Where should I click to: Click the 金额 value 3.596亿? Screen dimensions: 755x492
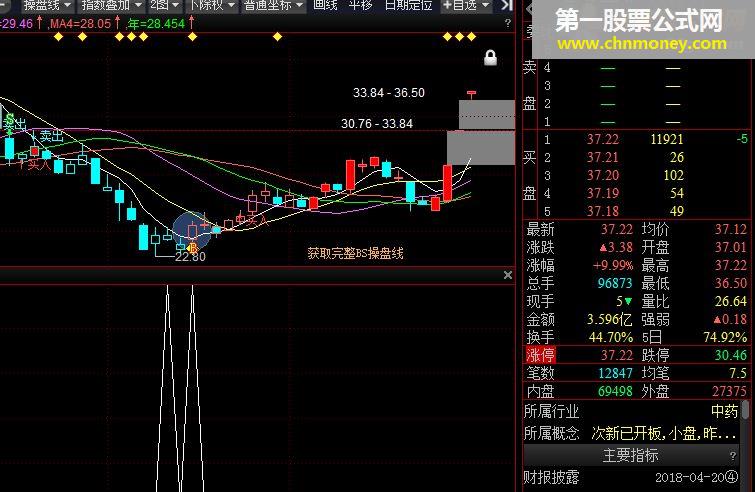(x=610, y=320)
